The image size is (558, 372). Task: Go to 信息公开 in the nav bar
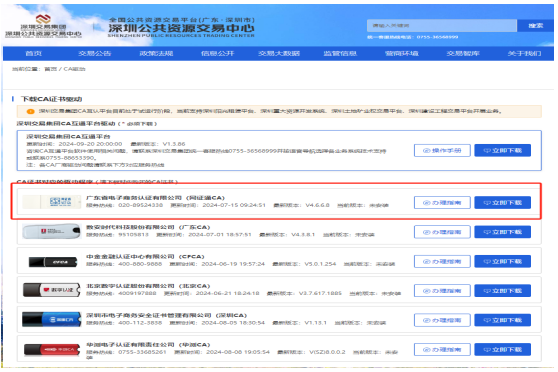pyautogui.click(x=217, y=53)
